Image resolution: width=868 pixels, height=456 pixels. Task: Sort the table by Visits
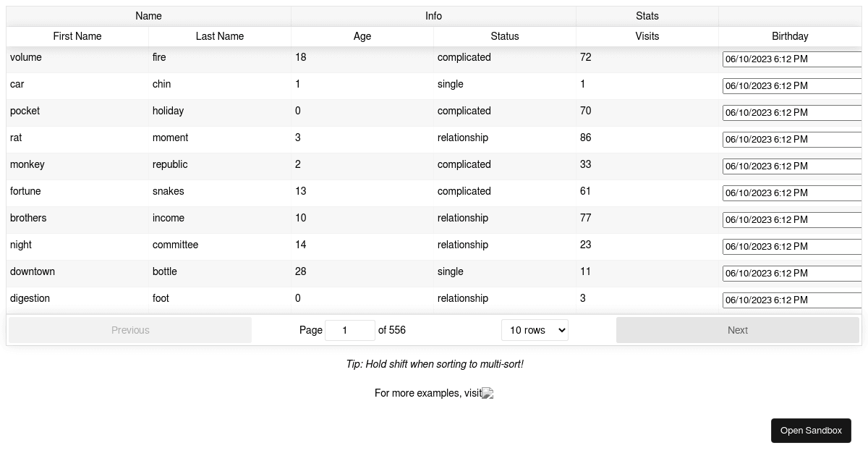(647, 36)
